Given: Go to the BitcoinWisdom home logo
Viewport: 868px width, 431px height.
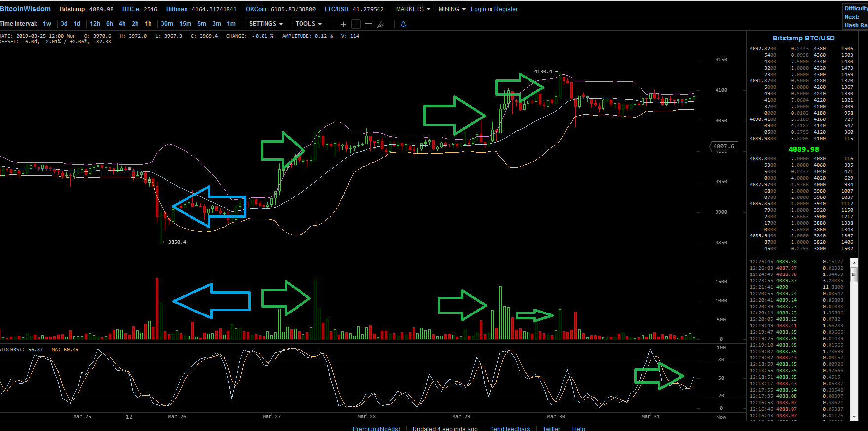Looking at the screenshot, I should 25,9.
